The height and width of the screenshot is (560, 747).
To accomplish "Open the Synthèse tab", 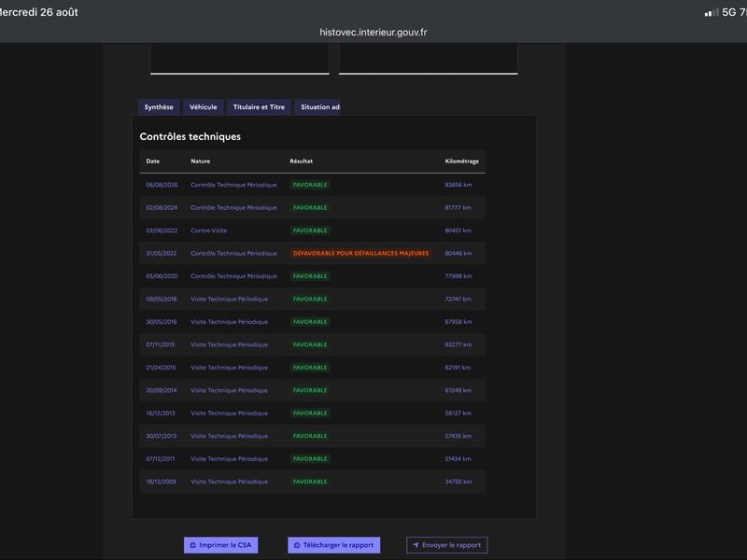I will (x=159, y=107).
